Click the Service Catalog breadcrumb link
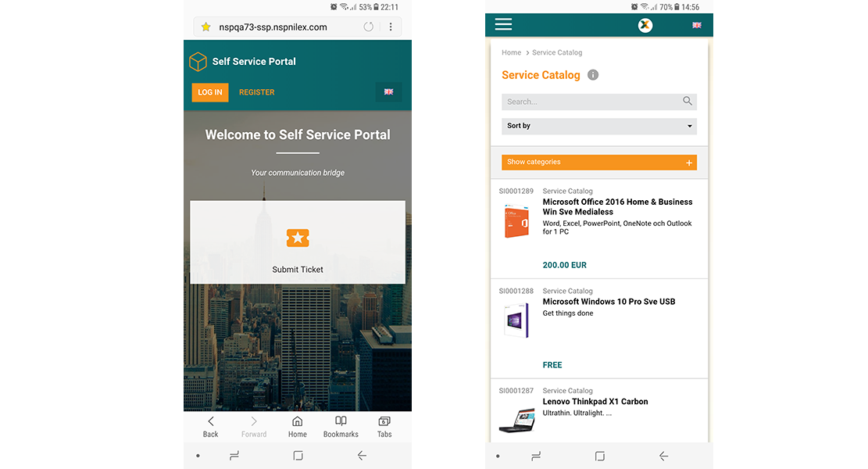The image size is (868, 469). click(x=557, y=52)
